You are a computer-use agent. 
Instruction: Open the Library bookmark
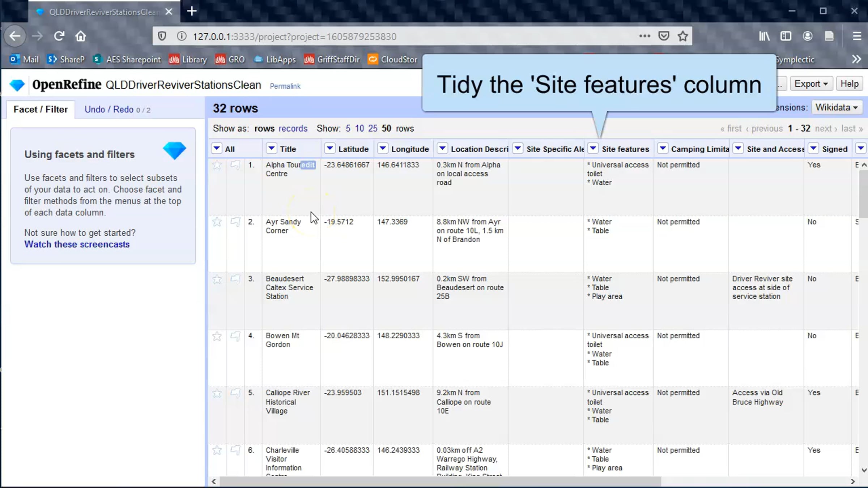tap(188, 59)
